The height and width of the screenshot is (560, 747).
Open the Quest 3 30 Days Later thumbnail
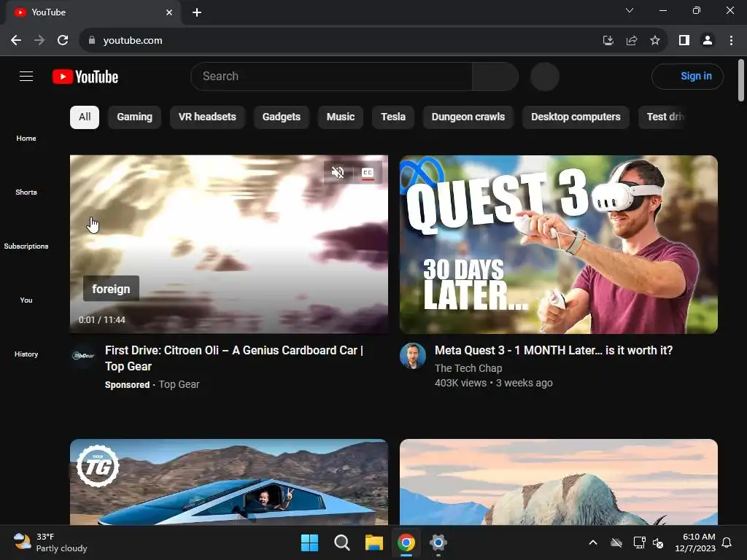(558, 244)
